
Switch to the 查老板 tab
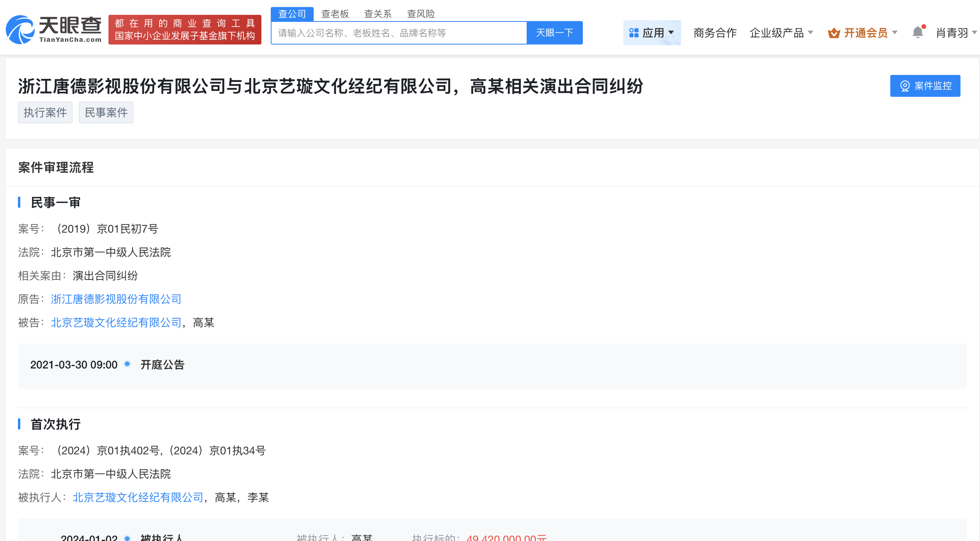(x=335, y=14)
